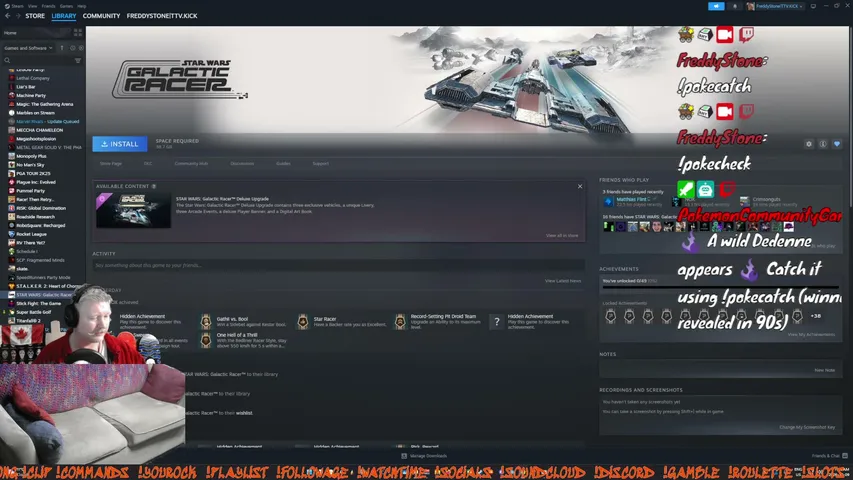Screen dimensions: 853x480
Task: Select Stick Fight: The Game in the list
Action: [x=38, y=303]
